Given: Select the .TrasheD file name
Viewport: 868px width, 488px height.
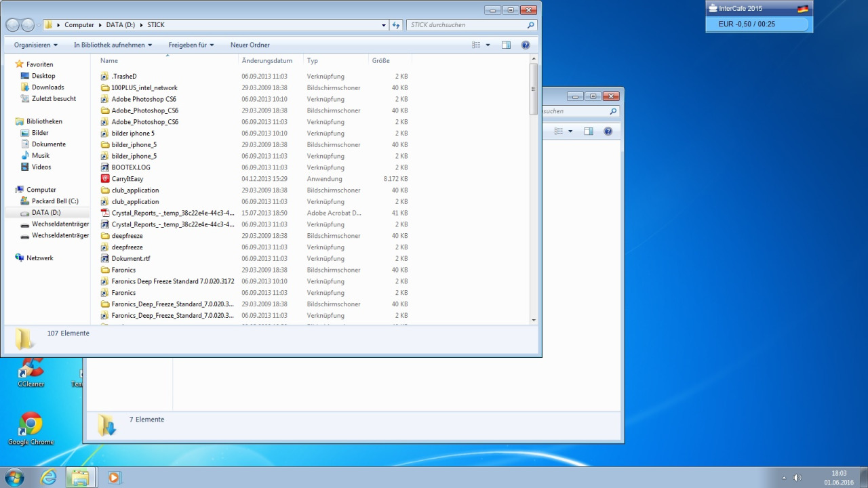Looking at the screenshot, I should click(124, 77).
